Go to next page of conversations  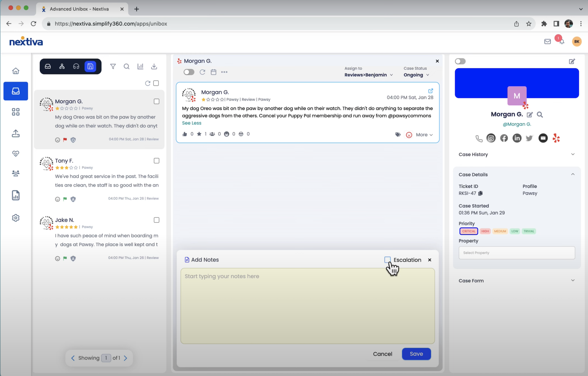(126, 358)
